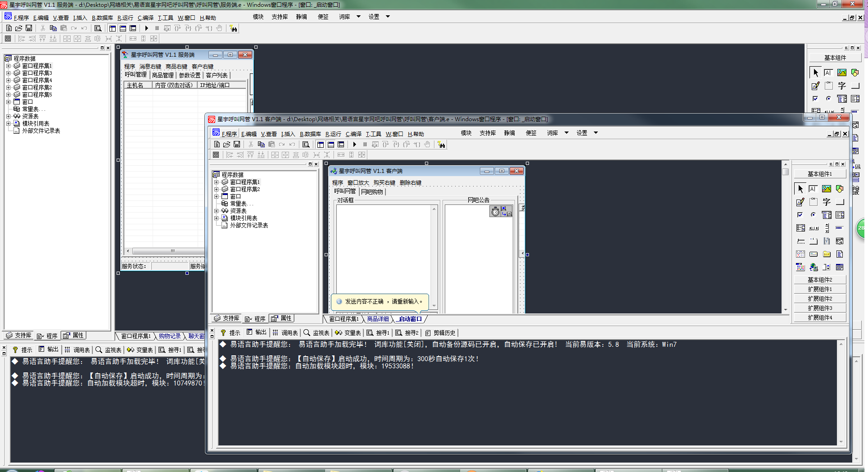Screen dimensions: 868x472
Task: Choose the radio button component tool
Action: [814, 215]
